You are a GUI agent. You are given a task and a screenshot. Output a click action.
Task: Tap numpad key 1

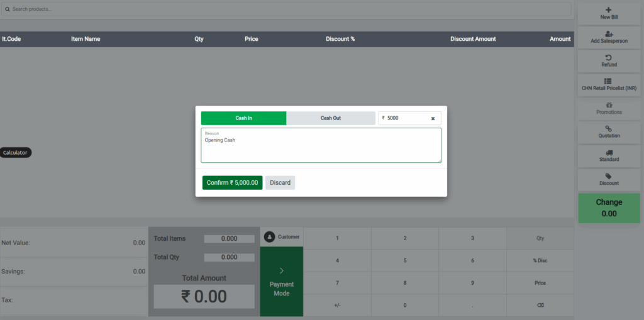coord(337,238)
